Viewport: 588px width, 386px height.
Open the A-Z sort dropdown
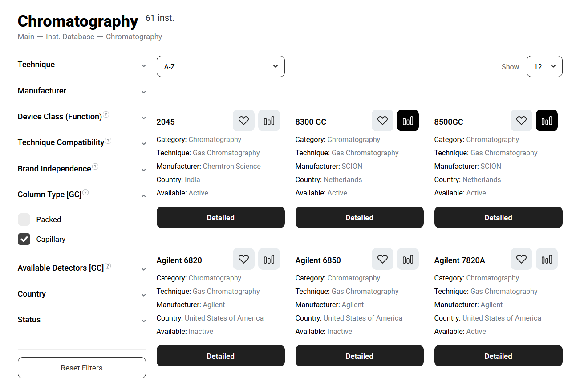point(220,66)
